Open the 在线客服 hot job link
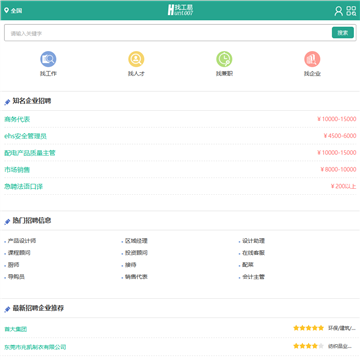The image size is (360, 360). [x=253, y=253]
